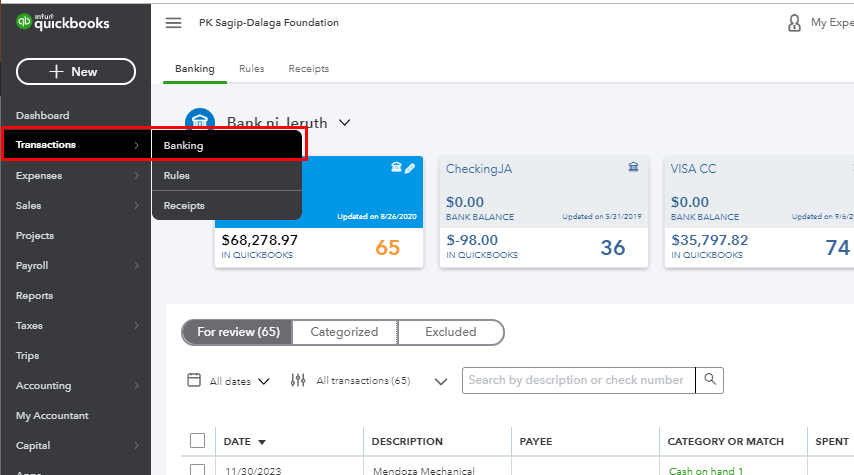This screenshot has width=854, height=475.
Task: Open the My Experts person icon
Action: 794,23
